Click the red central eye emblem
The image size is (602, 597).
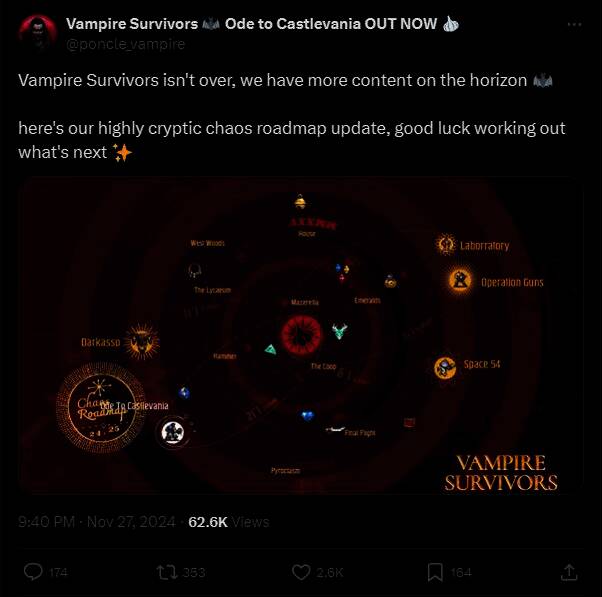tap(301, 334)
